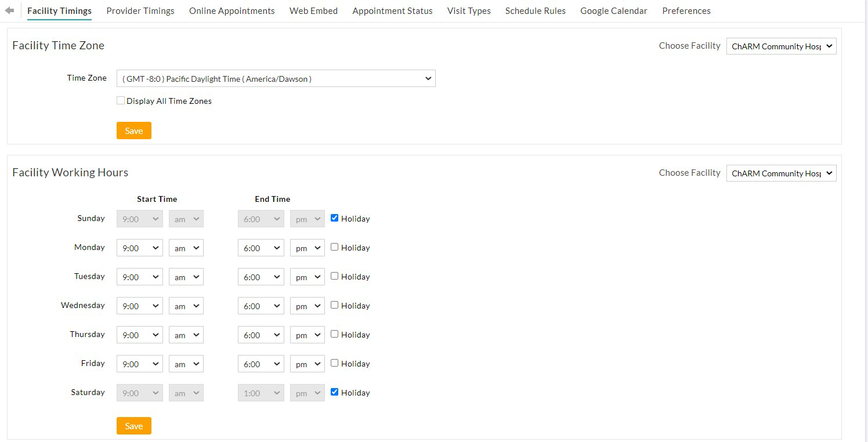Open Thursday start am/pm dropdown
This screenshot has width=868, height=442.
186,335
